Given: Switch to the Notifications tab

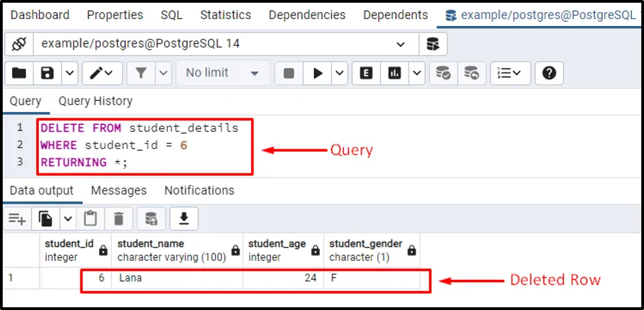Looking at the screenshot, I should [199, 191].
